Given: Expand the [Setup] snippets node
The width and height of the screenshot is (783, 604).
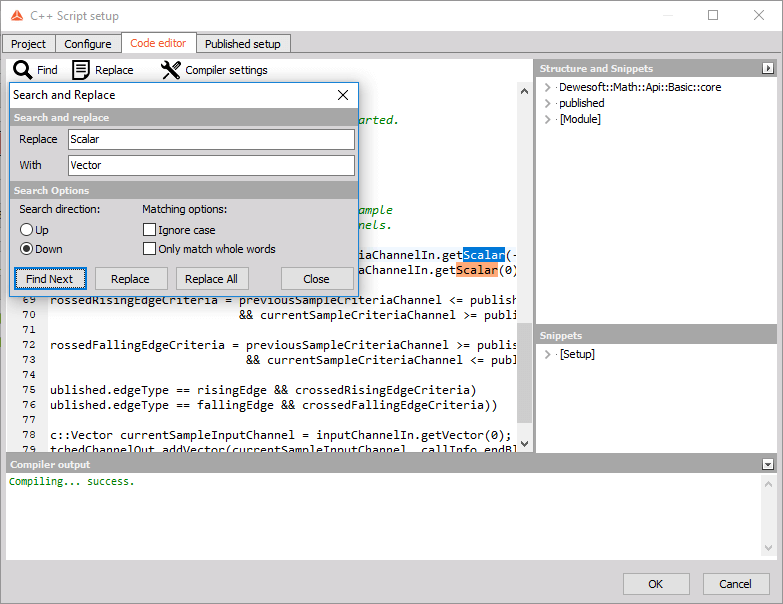Looking at the screenshot, I should coord(548,354).
